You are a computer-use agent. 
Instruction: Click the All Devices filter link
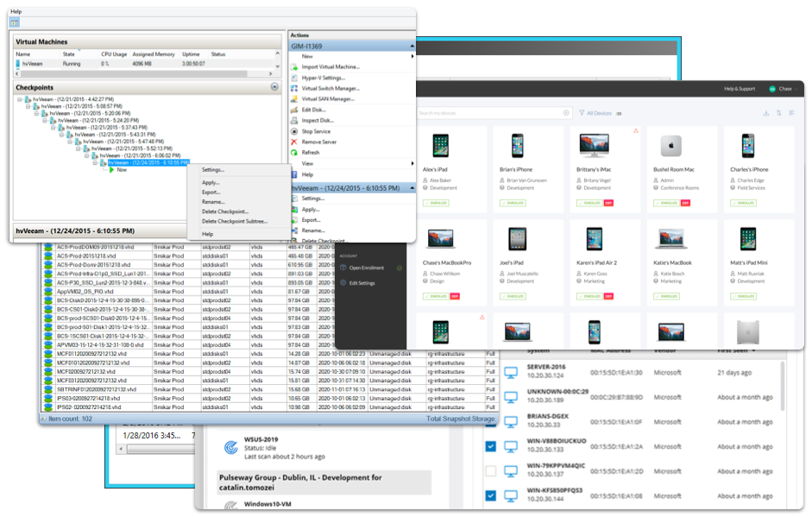point(599,113)
